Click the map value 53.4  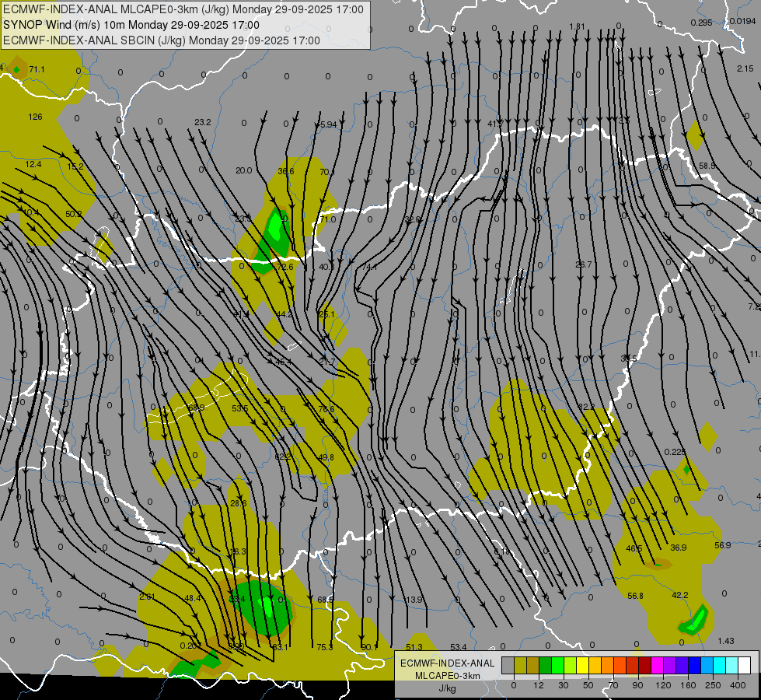(458, 647)
